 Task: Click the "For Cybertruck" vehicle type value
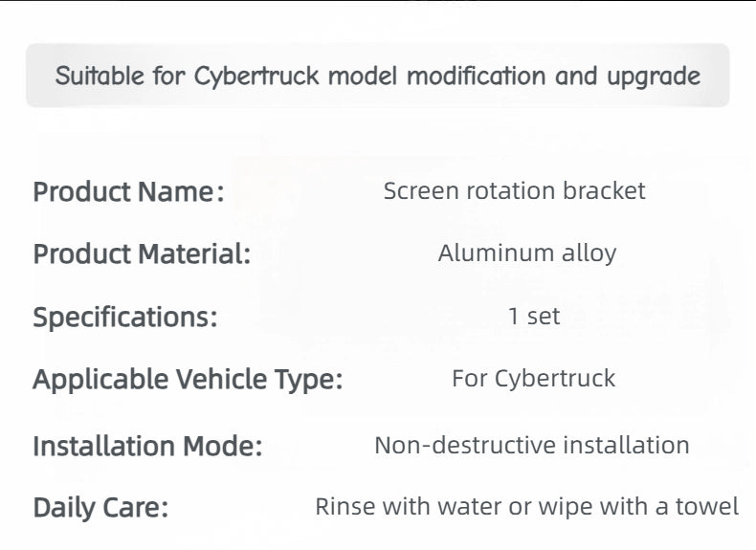(533, 379)
